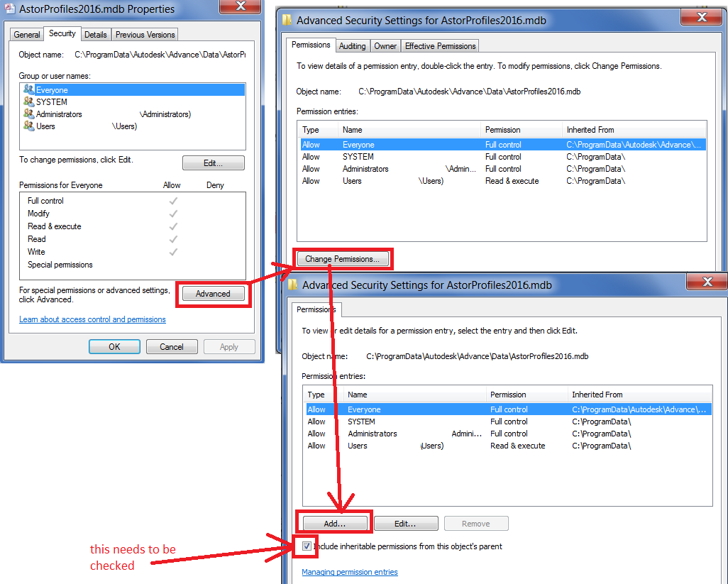Select SYSTEM row in upper permission entries
The height and width of the screenshot is (584, 728).
[503, 156]
